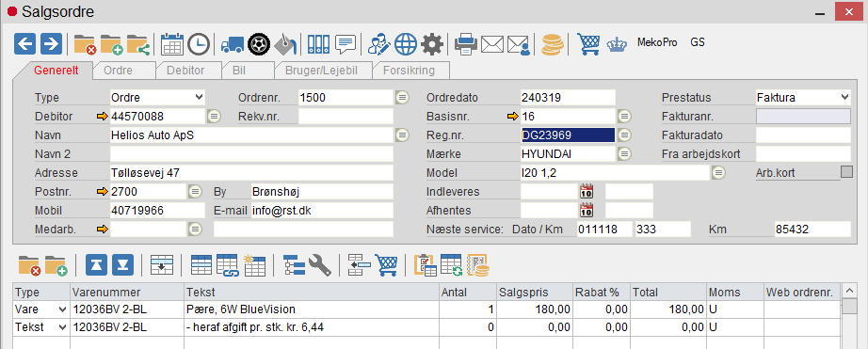Click the wrench tool icon
Screen dimensions: 868x349
tap(320, 265)
